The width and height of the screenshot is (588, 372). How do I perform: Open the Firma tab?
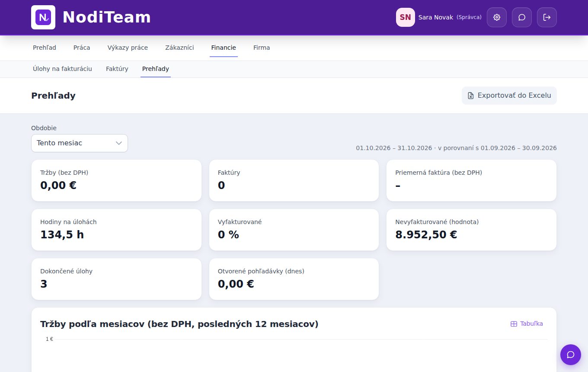[262, 48]
